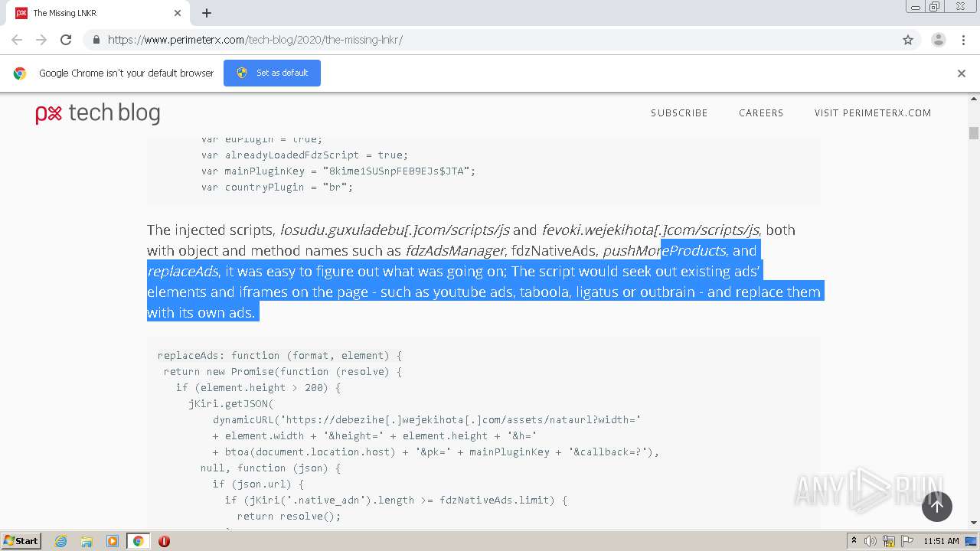Click 'var mainPluginKey' code line
This screenshot has height=551, width=980.
point(338,171)
